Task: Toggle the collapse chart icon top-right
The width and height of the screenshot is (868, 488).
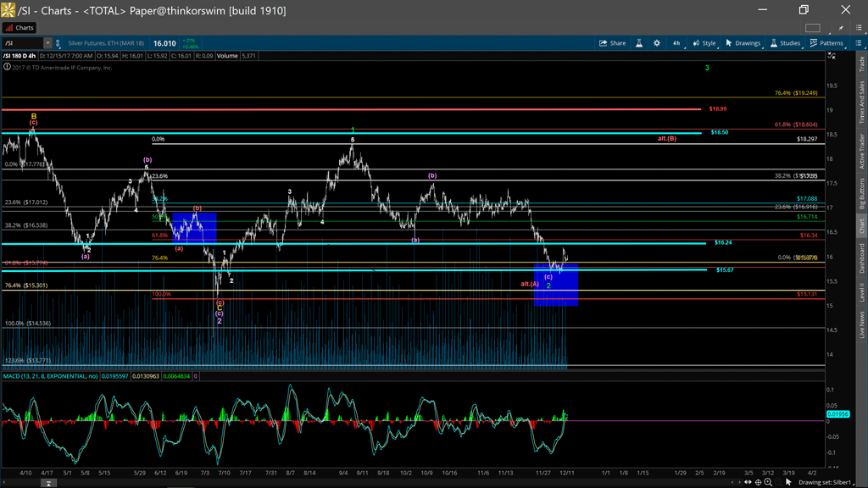Action: point(832,56)
